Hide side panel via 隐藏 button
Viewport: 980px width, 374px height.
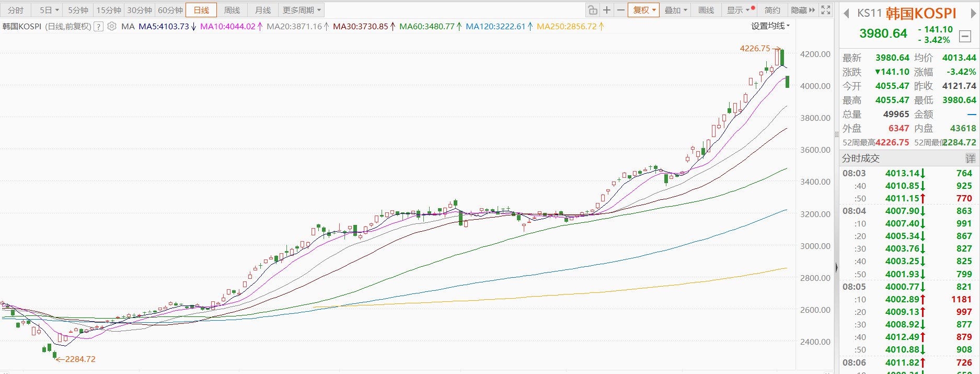[802, 10]
